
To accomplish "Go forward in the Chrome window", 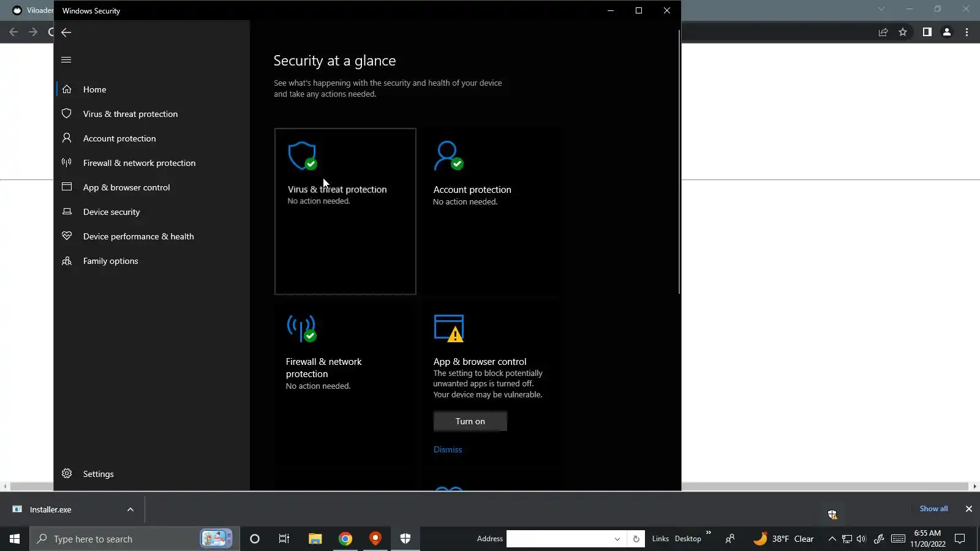I will tap(33, 32).
